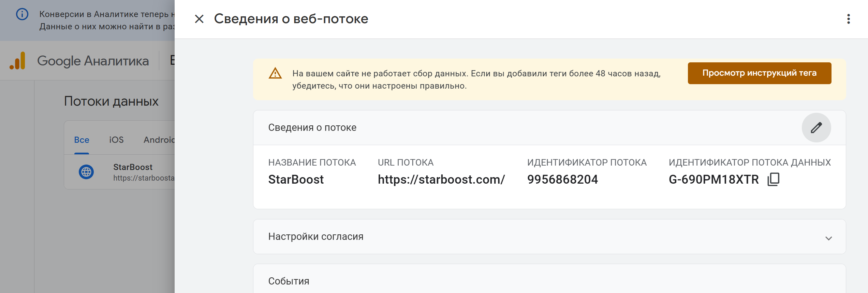Viewport: 868px width, 293px height.
Task: Click the warning triangle icon
Action: tap(275, 74)
